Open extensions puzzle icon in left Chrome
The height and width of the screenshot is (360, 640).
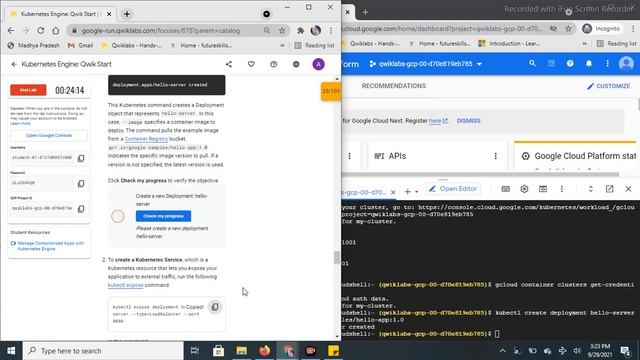pos(300,31)
